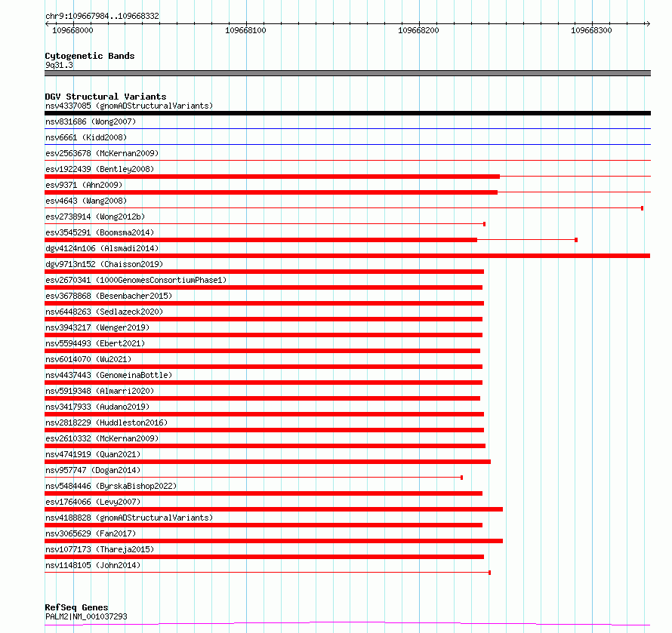Click the 109668300 ruler coordinate

click(591, 30)
